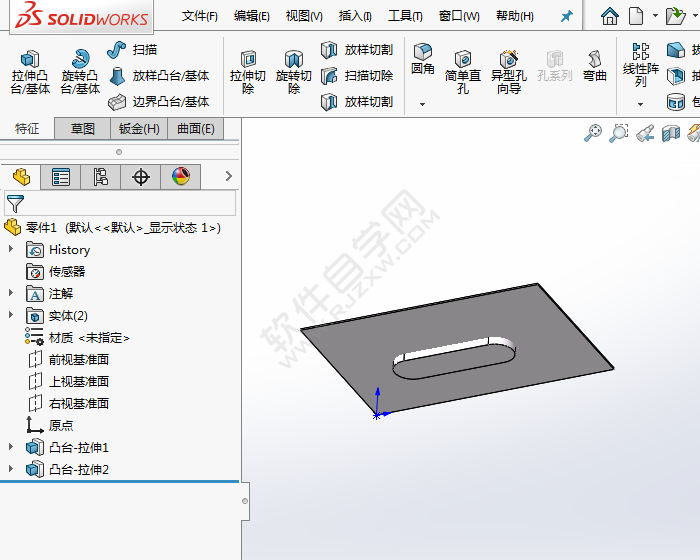Open the Fillet dropdown arrow below 圆角
This screenshot has height=560, width=700.
click(x=423, y=103)
